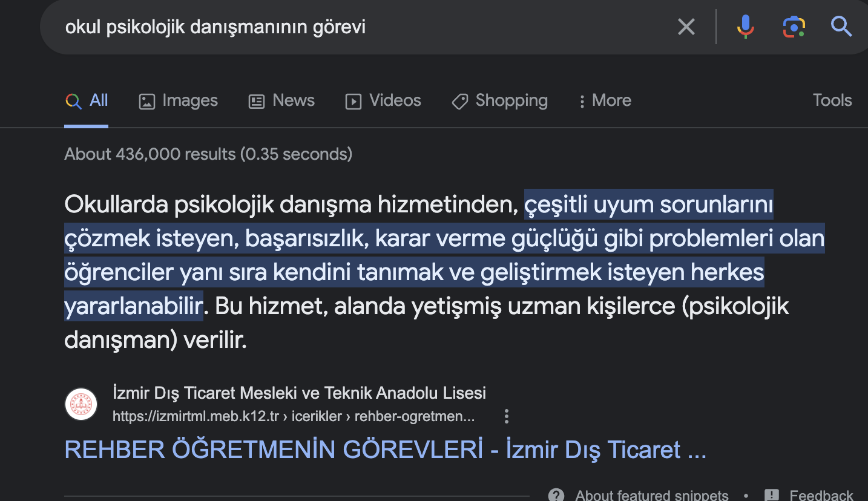The height and width of the screenshot is (501, 868).
Task: Click the magnifying glass search button
Action: point(841,27)
